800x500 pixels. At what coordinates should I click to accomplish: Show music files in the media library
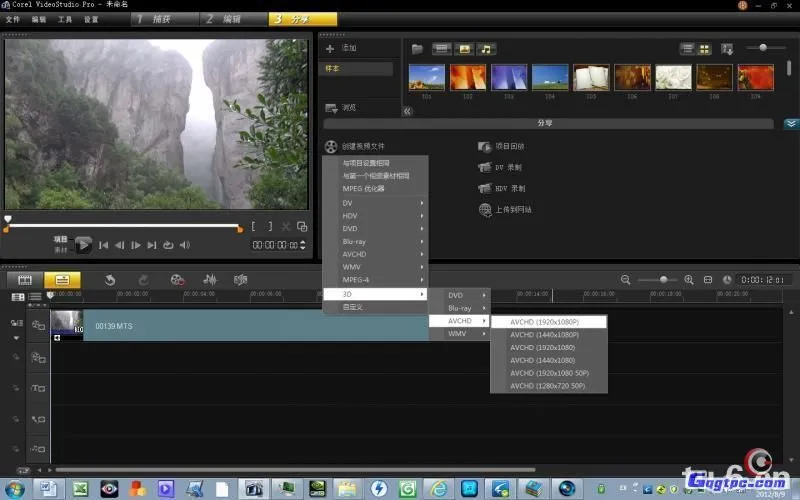(486, 48)
